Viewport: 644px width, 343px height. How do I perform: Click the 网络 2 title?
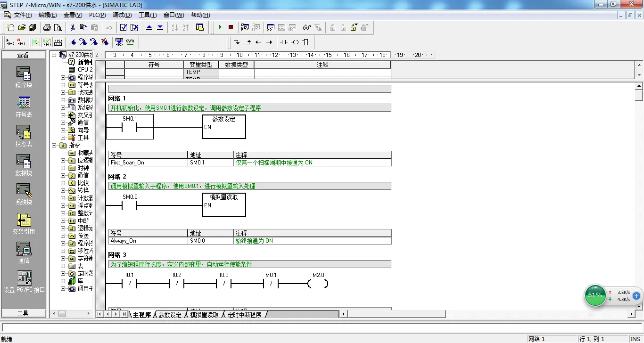pos(117,177)
